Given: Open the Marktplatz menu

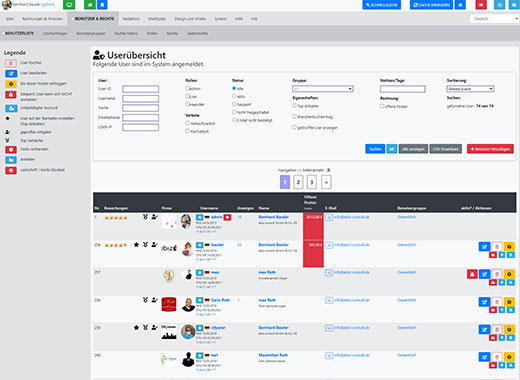Looking at the screenshot, I should (157, 19).
